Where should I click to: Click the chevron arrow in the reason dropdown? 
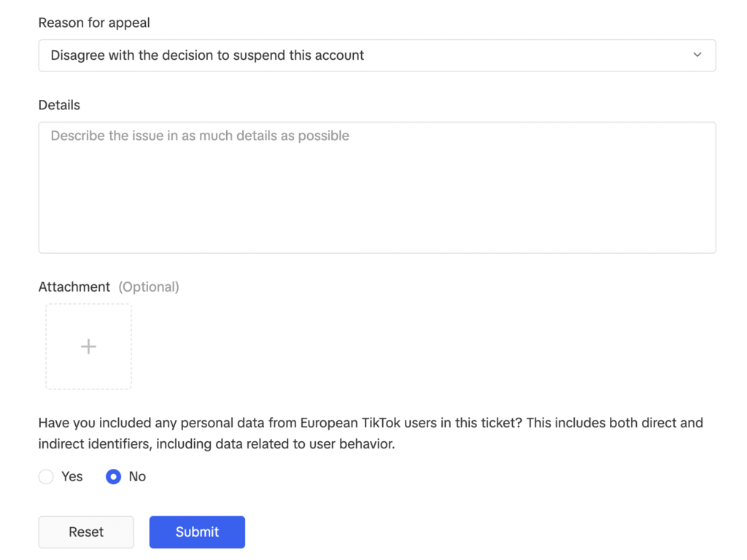point(697,55)
